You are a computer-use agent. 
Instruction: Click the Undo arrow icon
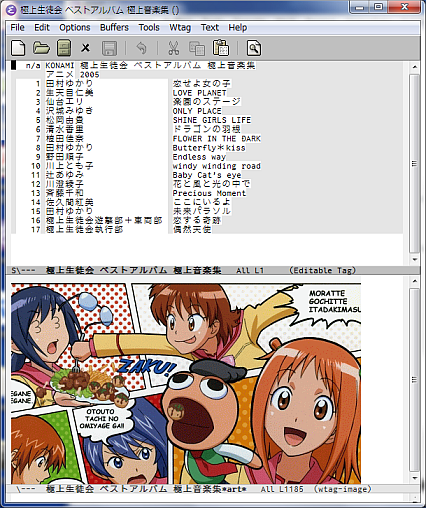(142, 48)
